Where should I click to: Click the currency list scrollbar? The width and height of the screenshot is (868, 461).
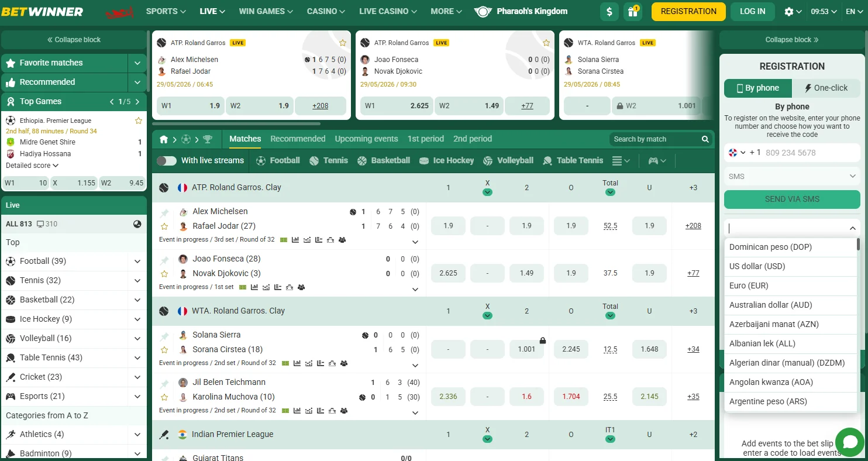[x=858, y=244]
